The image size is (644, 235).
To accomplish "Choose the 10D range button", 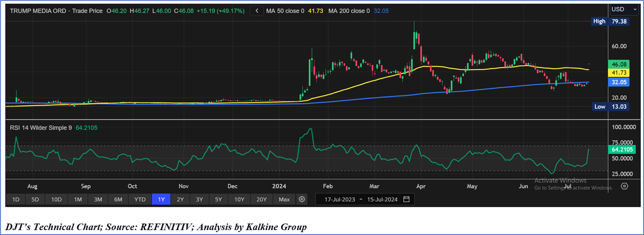I will click(56, 199).
